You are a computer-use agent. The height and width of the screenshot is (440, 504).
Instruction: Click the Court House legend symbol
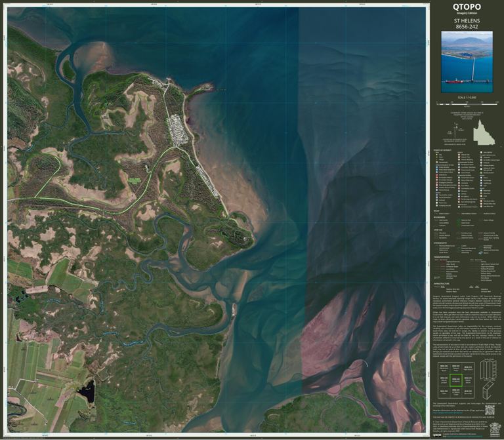[459, 173]
